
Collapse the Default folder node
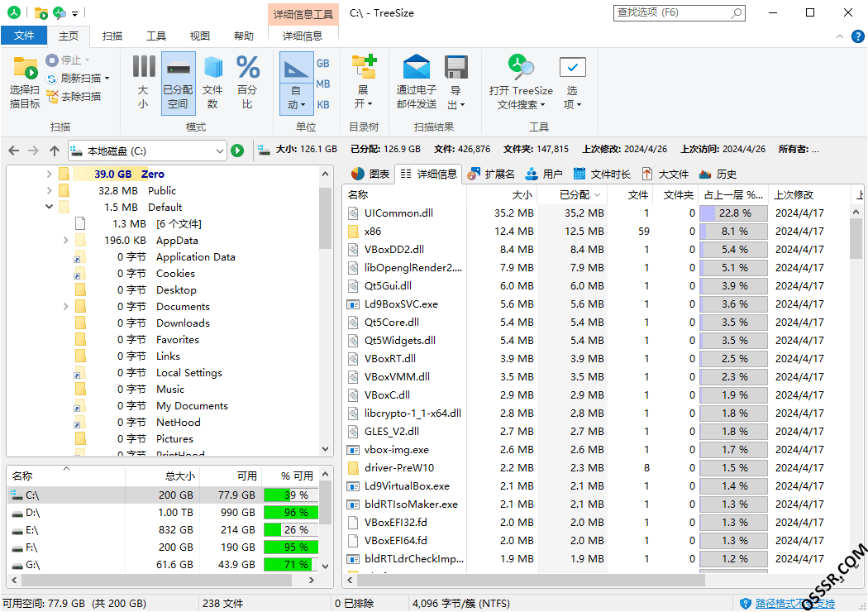click(x=49, y=207)
